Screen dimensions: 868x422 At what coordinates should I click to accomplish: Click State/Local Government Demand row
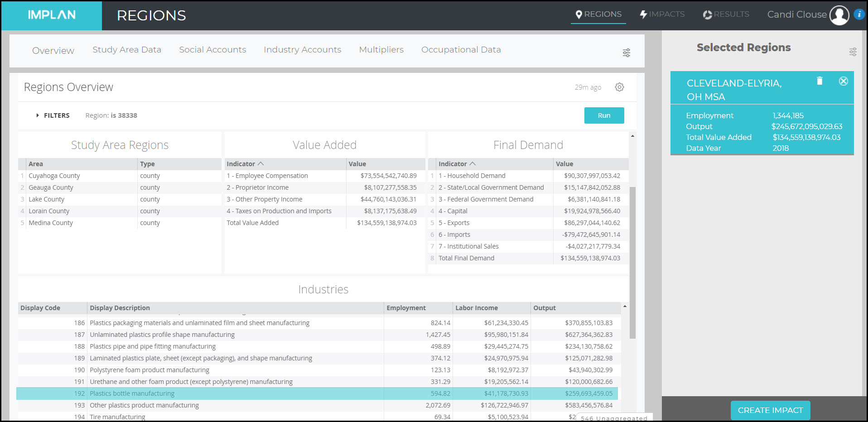(x=528, y=187)
